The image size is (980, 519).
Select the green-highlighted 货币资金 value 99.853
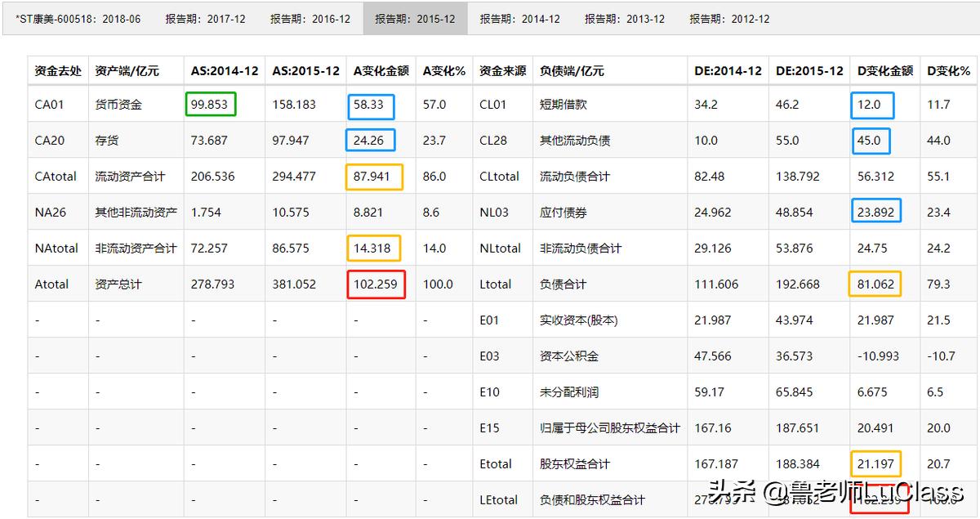211,105
